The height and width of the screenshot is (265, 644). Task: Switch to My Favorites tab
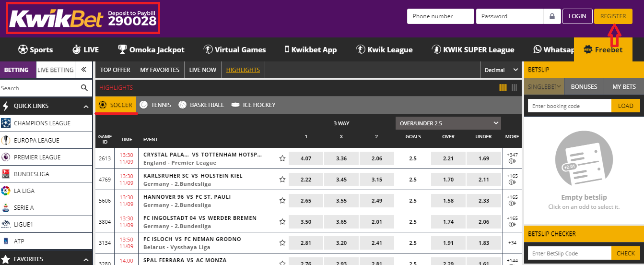coord(160,70)
